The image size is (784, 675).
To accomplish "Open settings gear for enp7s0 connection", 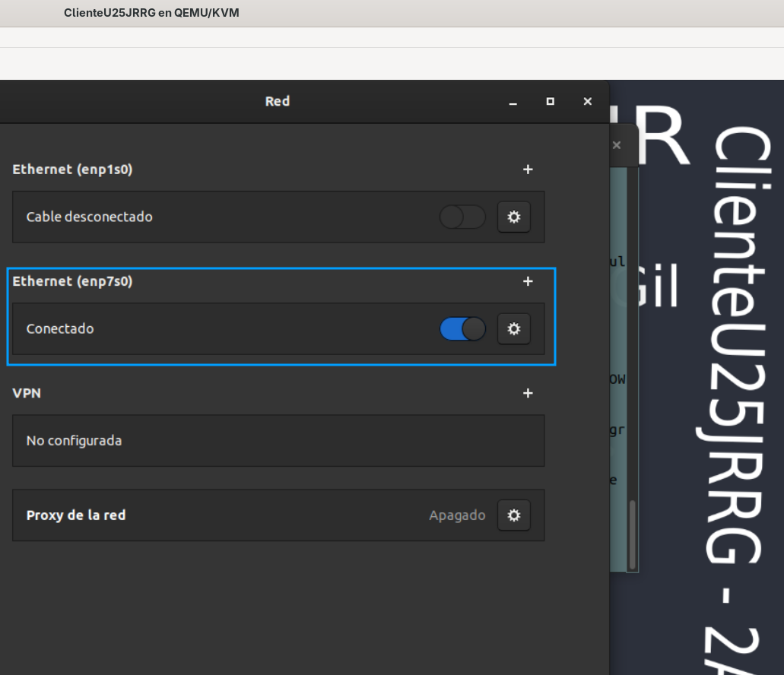I will [x=513, y=328].
